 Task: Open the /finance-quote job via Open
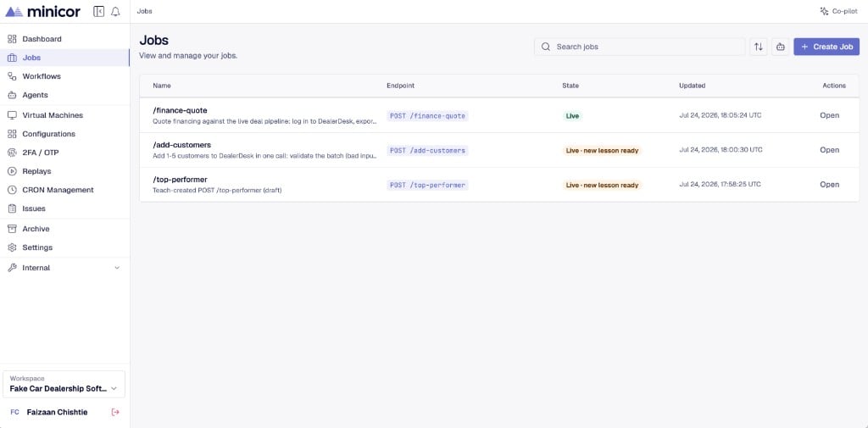(x=829, y=115)
